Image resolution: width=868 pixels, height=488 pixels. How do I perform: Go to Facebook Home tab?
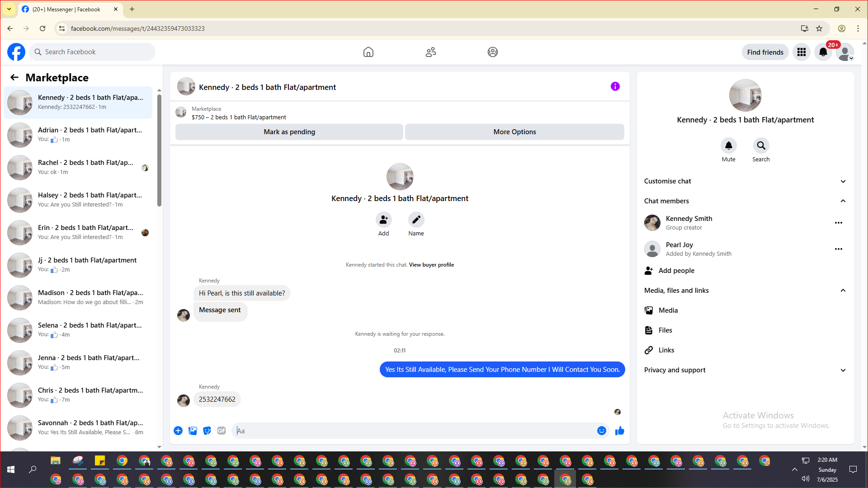(368, 52)
